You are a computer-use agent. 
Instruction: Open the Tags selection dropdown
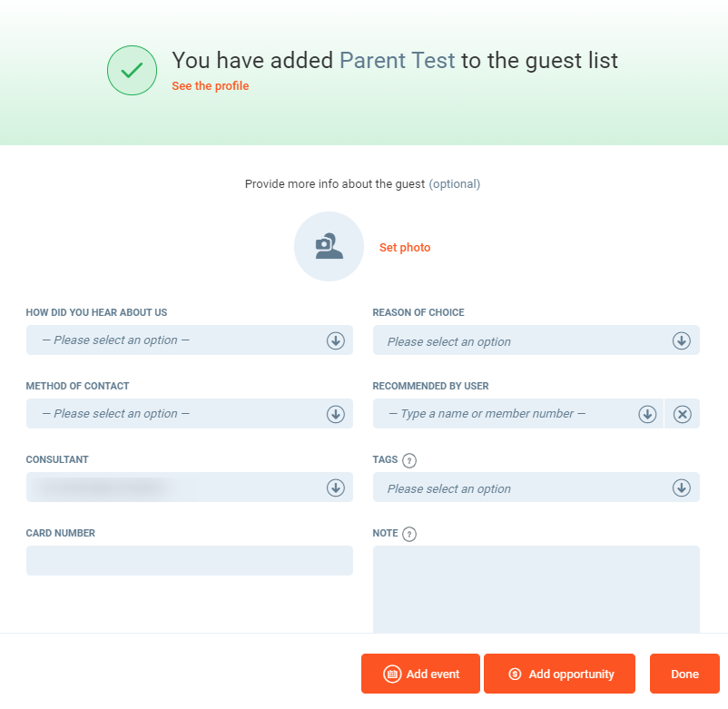tap(681, 487)
